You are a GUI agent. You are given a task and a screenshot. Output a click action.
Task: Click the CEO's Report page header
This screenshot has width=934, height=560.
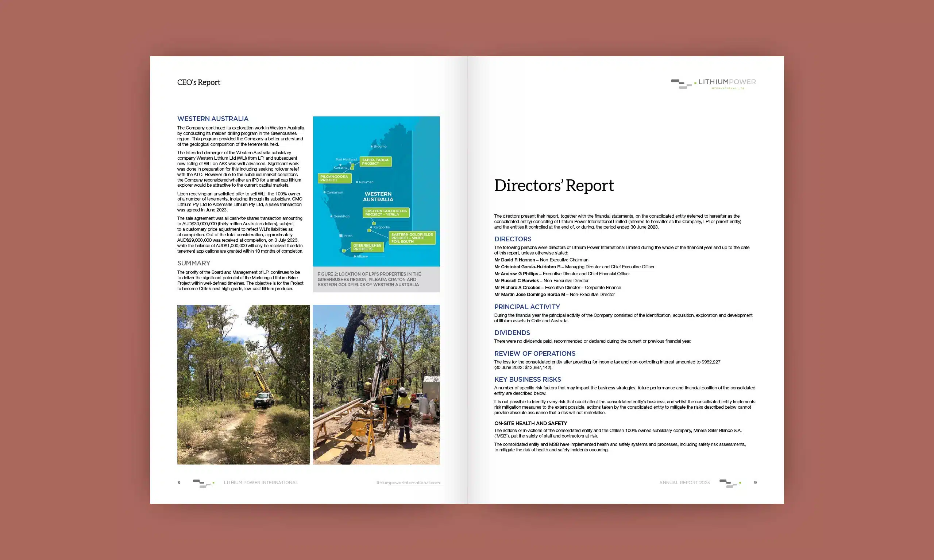198,82
